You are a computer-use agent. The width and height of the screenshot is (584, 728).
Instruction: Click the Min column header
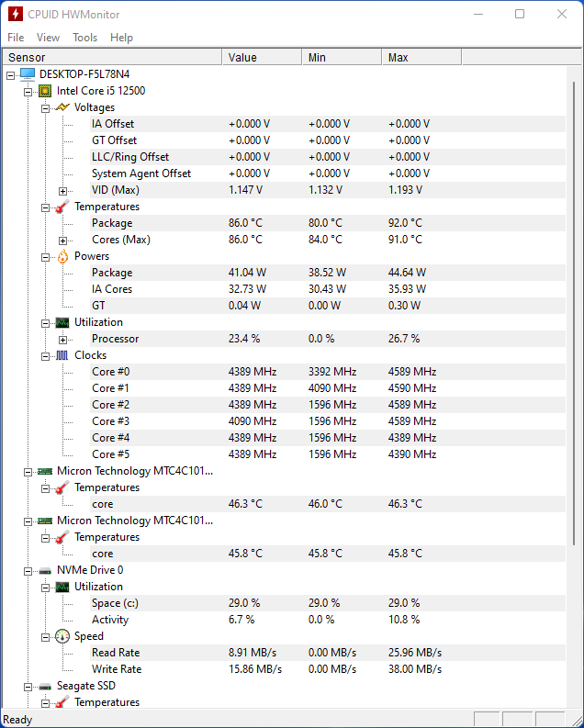343,58
